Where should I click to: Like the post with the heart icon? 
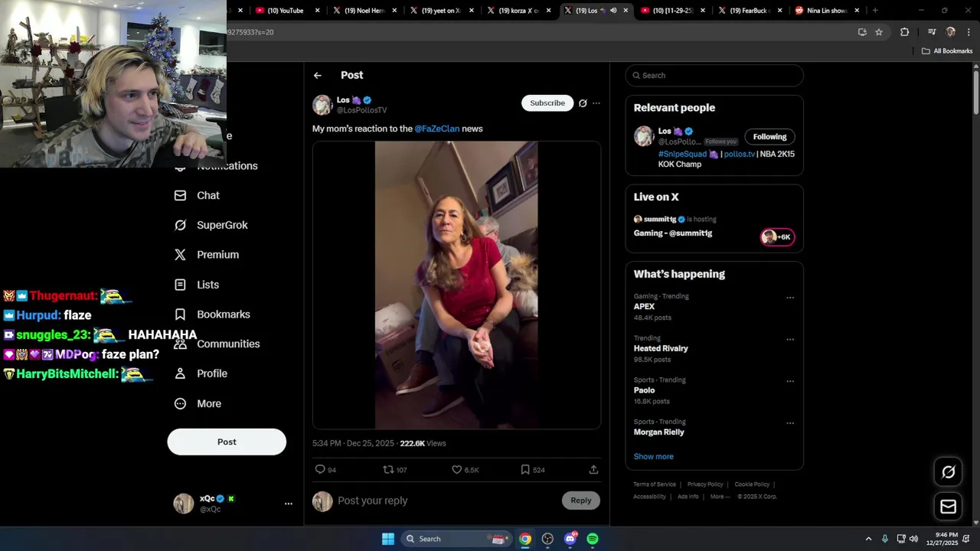point(456,470)
